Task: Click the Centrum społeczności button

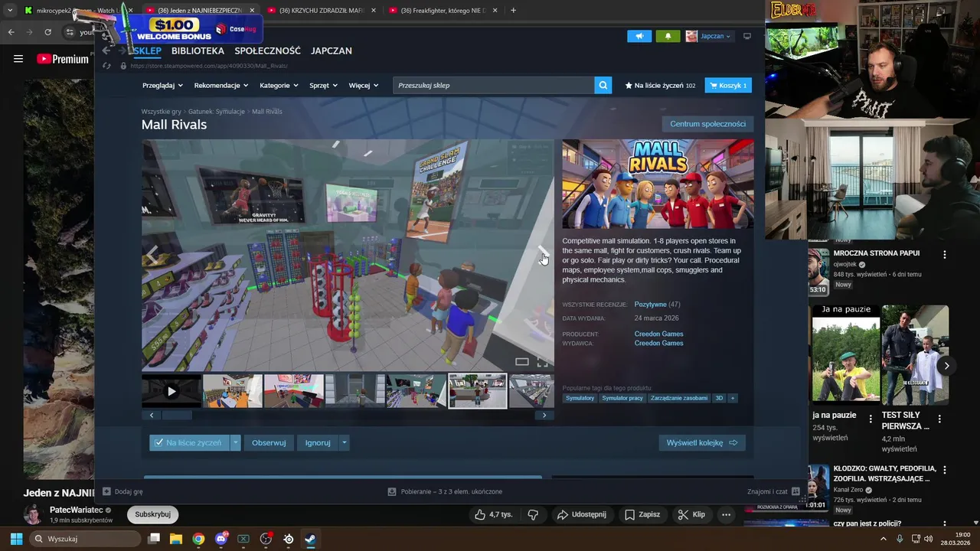Action: [707, 124]
